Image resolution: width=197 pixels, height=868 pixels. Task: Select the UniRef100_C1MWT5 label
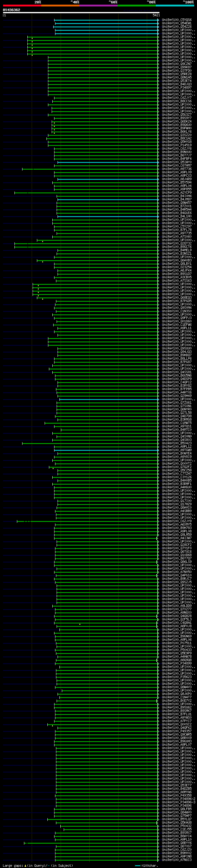(176, 423)
